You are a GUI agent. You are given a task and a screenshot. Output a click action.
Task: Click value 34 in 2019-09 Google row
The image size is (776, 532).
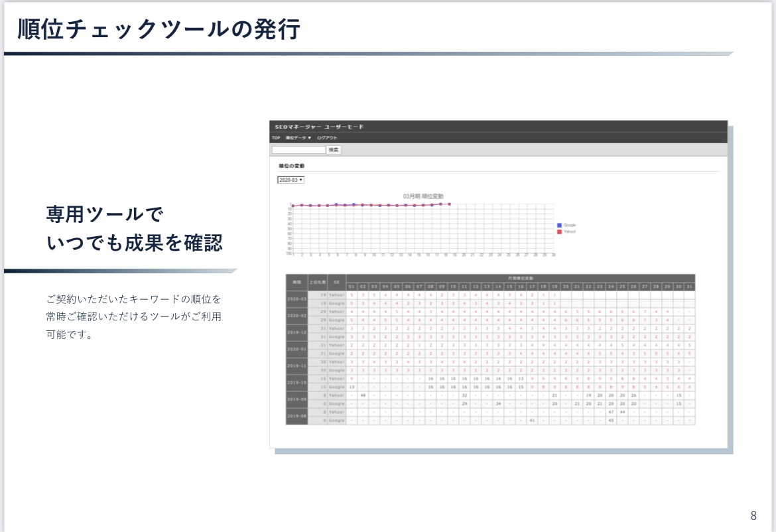point(498,404)
